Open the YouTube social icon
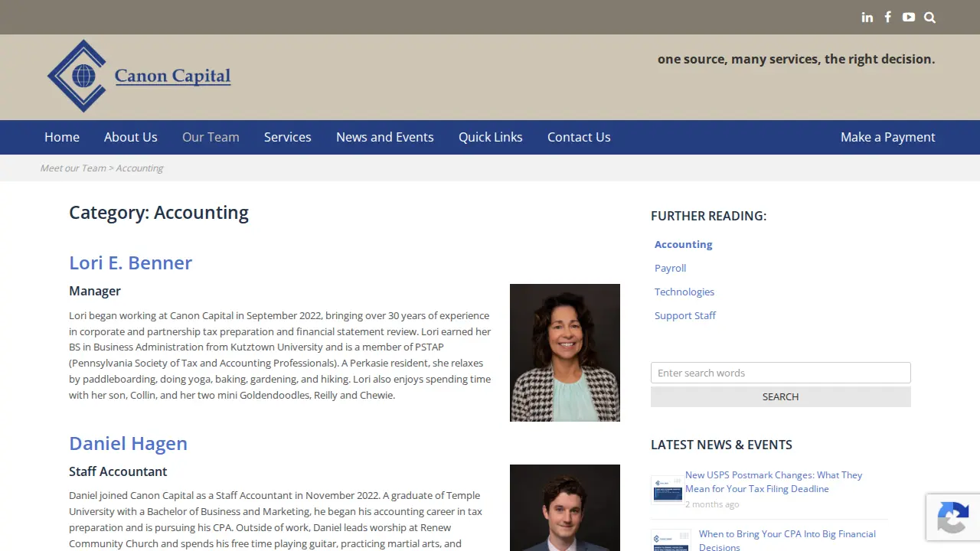 [908, 17]
